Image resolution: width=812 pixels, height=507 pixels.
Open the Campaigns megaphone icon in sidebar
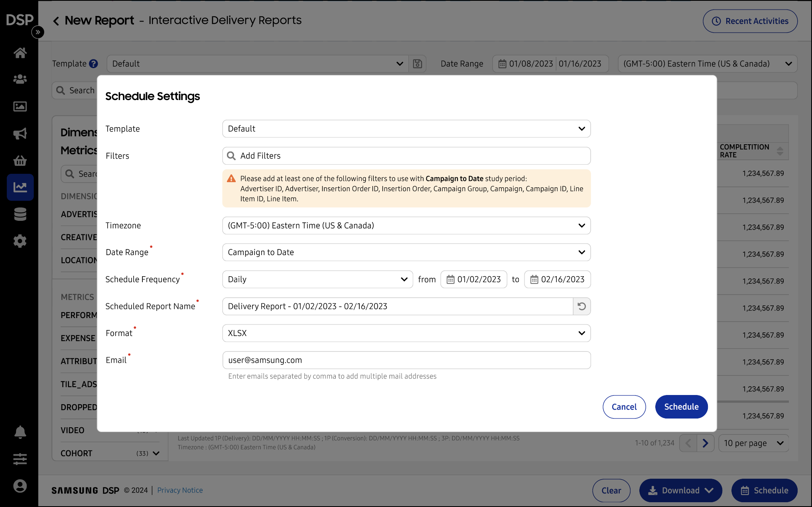(x=20, y=134)
